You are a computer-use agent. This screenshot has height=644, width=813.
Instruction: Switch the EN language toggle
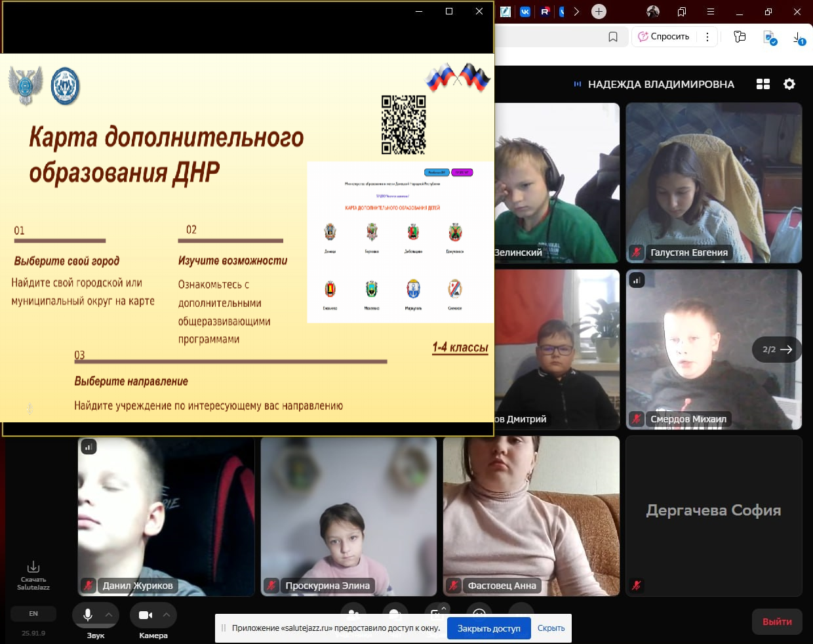click(x=33, y=614)
